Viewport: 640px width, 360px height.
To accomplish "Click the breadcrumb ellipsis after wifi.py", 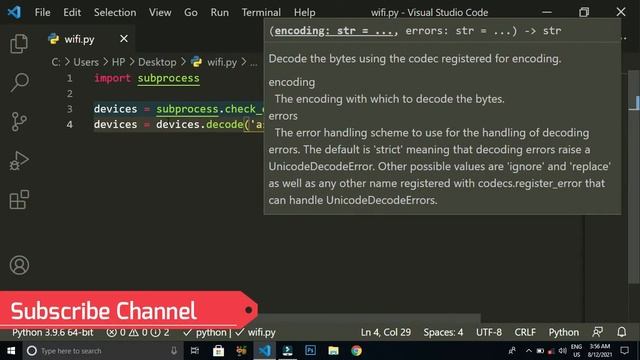I will 254,62.
